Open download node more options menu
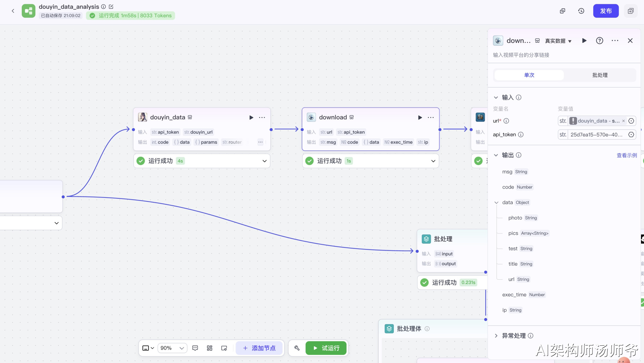Screen dimensions: 644x363 [x=431, y=118]
